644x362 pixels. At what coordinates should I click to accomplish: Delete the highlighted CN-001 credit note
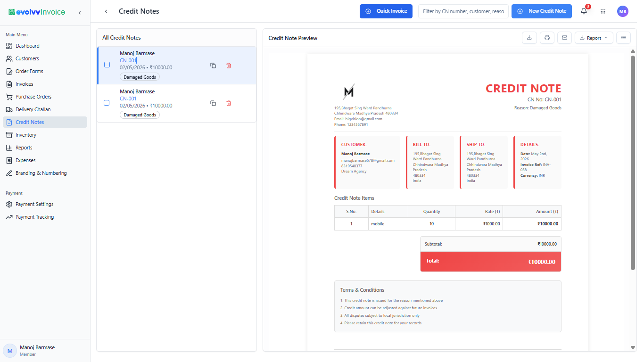click(x=229, y=66)
